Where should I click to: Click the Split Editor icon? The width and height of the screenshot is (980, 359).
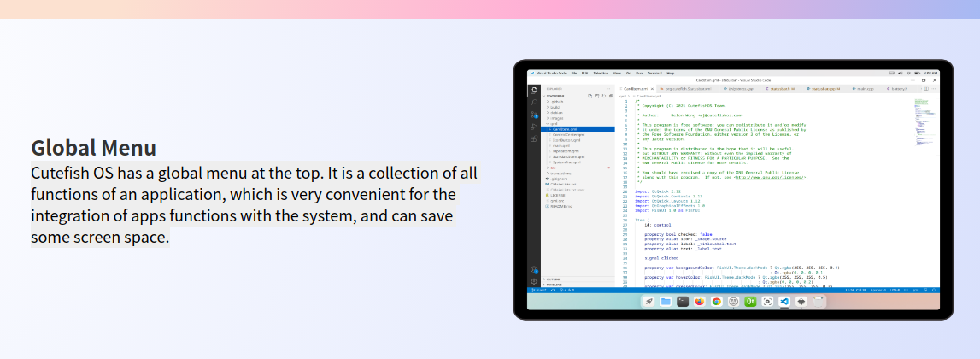(926, 89)
